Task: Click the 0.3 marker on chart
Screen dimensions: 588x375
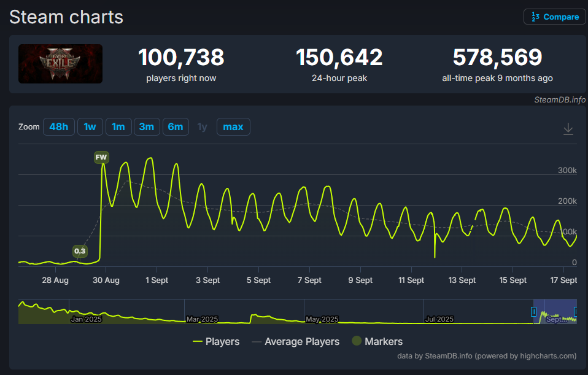Action: point(80,251)
